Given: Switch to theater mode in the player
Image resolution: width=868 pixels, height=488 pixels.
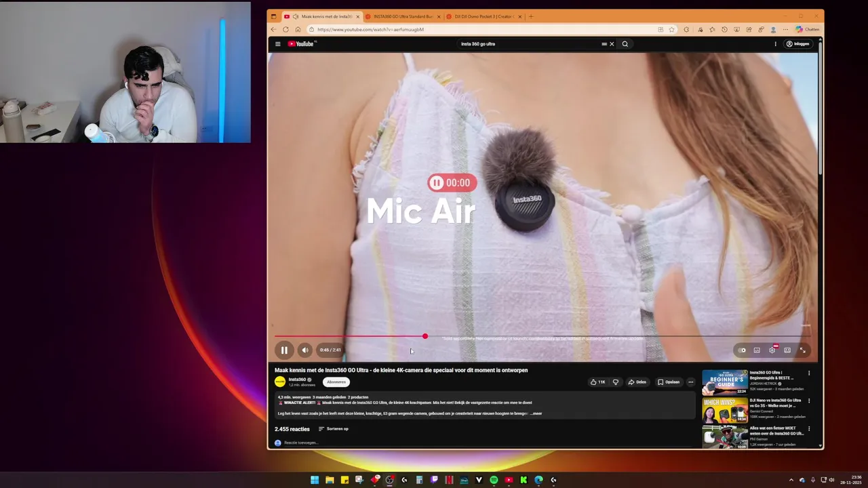Looking at the screenshot, I should click(x=787, y=350).
